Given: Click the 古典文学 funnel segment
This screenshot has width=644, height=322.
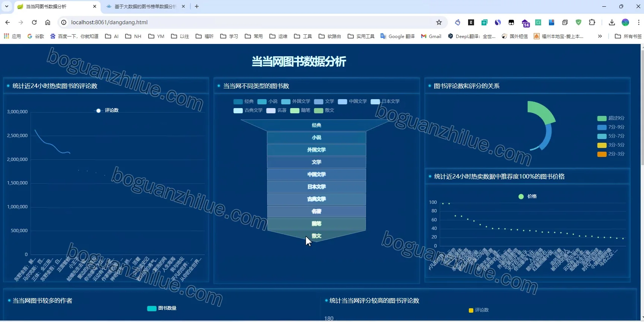Looking at the screenshot, I should (x=316, y=199).
